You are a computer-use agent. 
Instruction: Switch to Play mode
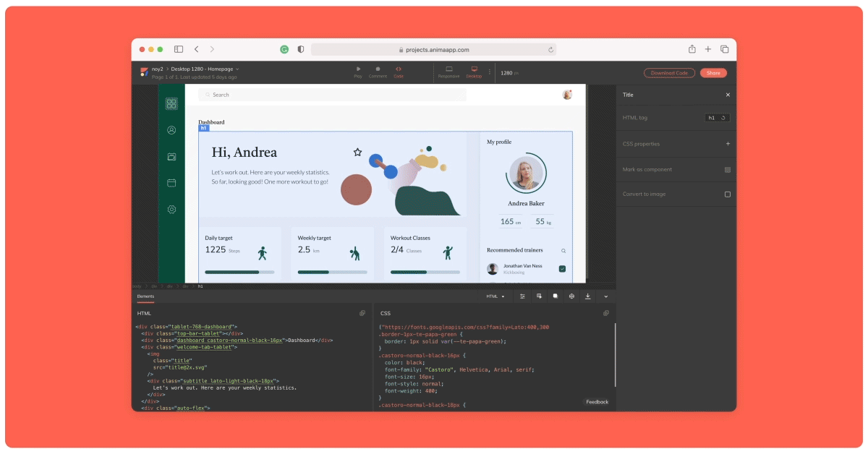358,72
